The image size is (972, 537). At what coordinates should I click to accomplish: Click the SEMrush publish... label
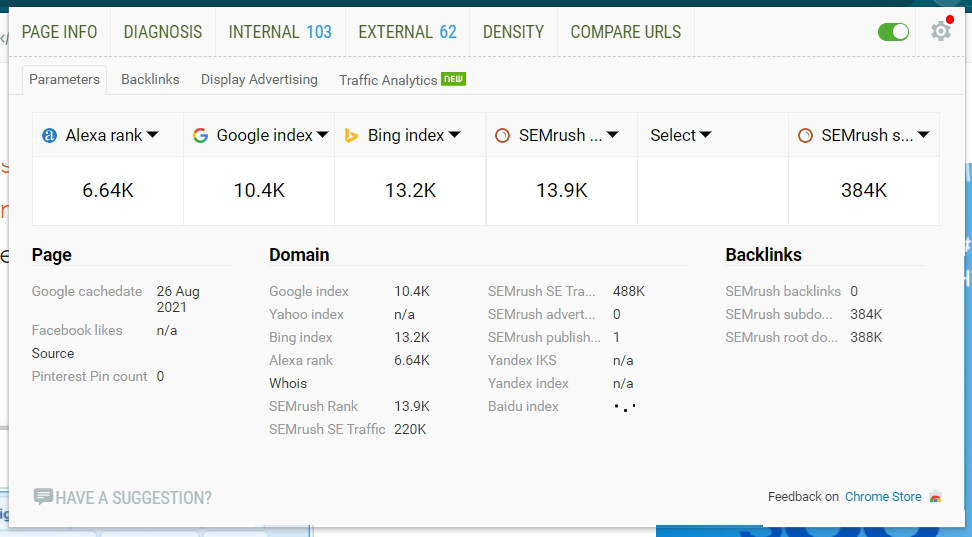point(544,337)
